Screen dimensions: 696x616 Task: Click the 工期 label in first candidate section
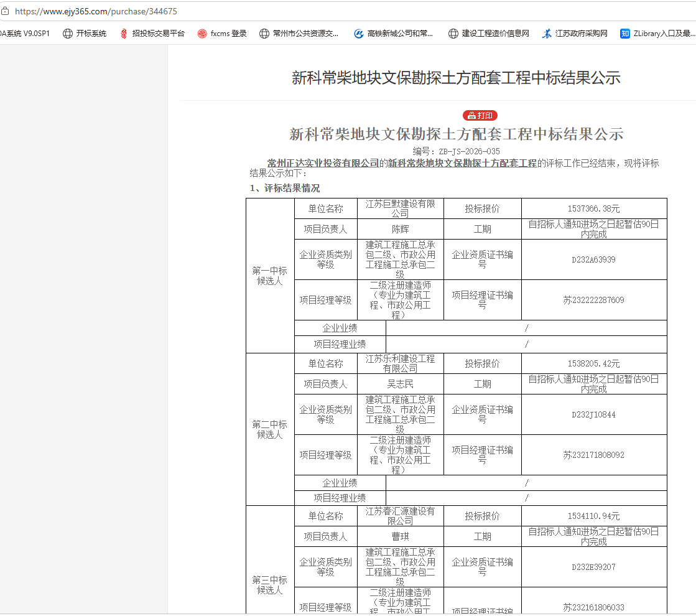point(483,229)
